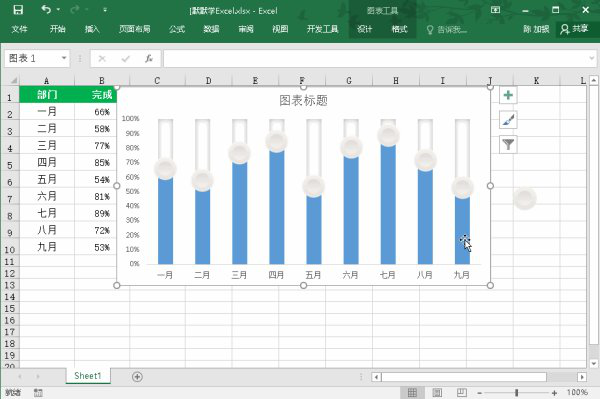This screenshot has height=399, width=600.
Task: Click the loose round button image in column K
Action: click(x=525, y=198)
